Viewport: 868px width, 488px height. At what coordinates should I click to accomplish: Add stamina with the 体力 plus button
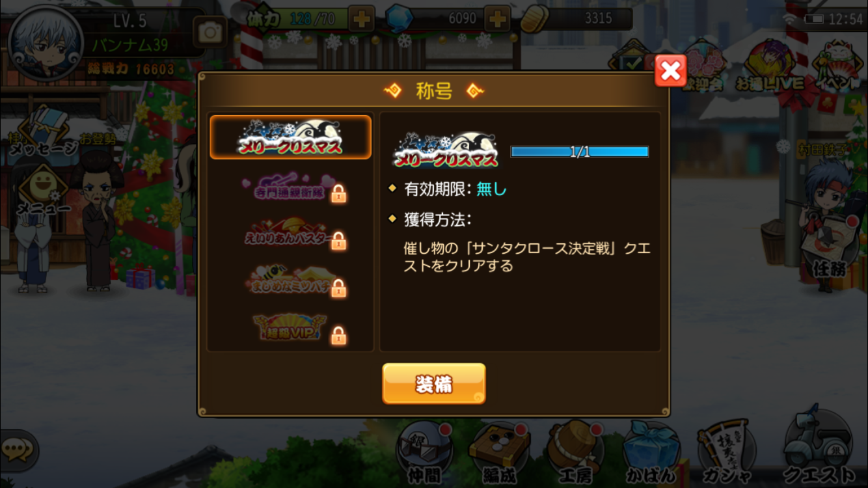tap(361, 18)
